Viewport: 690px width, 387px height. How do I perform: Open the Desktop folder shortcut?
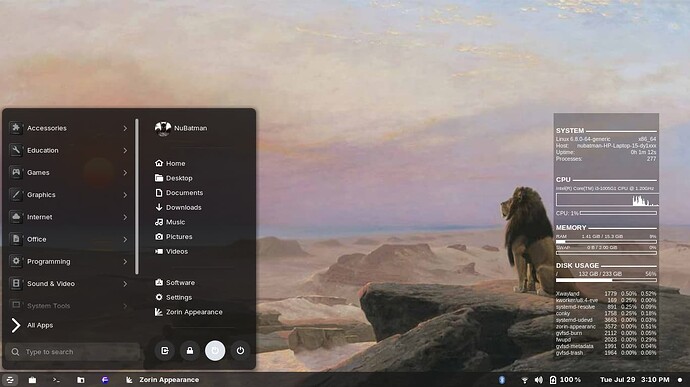pyautogui.click(x=173, y=178)
